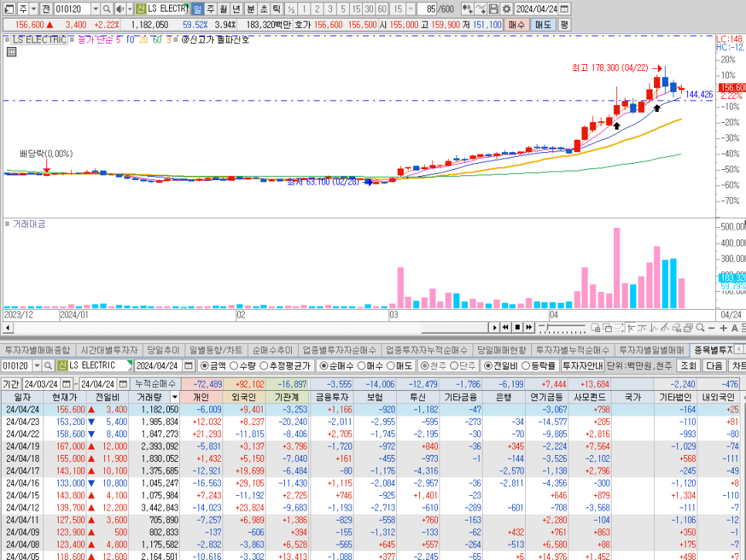The width and height of the screenshot is (746, 560).
Task: Open the 주 dropdown arrow at the top left
Action: click(33, 9)
